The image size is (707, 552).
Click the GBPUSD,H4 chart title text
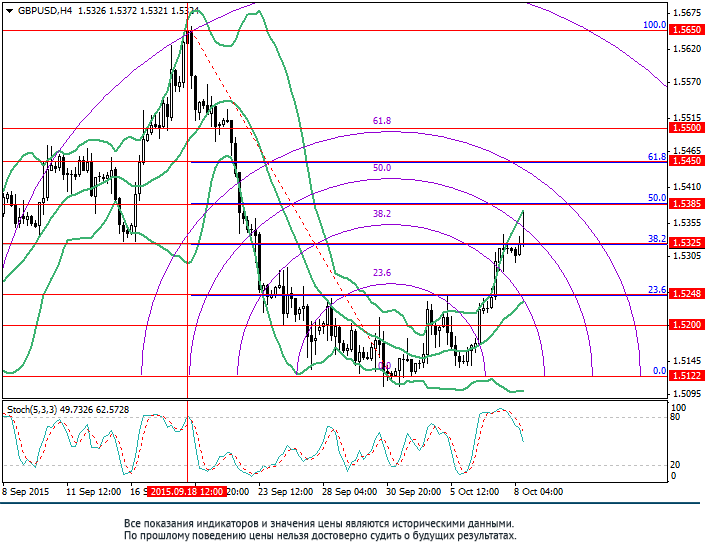45,11
